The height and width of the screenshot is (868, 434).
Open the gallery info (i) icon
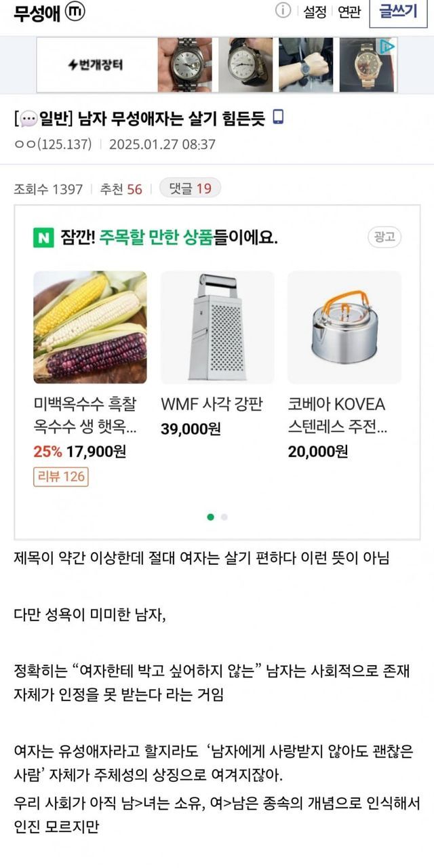coord(283,11)
